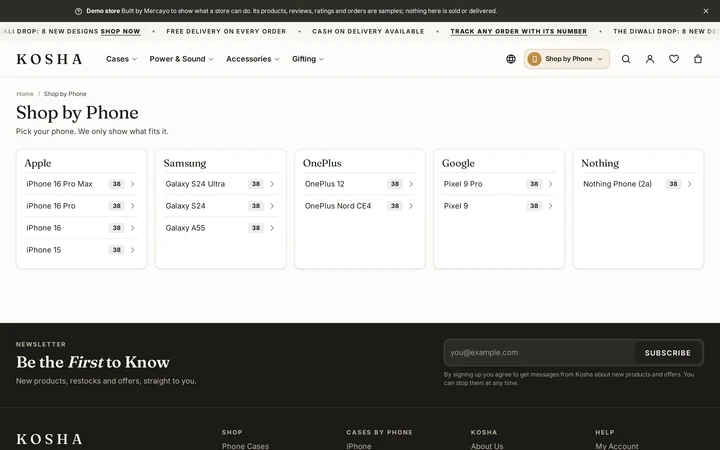Open the shopping bag icon
This screenshot has width=720, height=450.
698,59
